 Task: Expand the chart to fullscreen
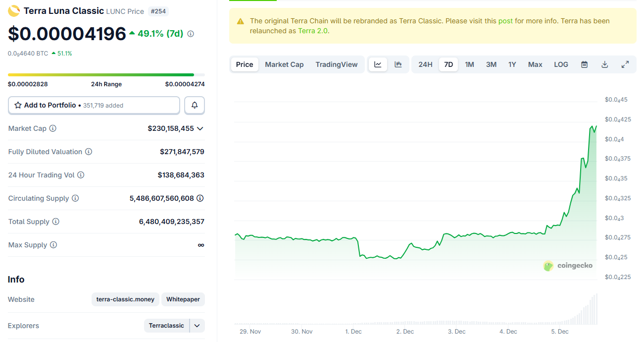625,64
